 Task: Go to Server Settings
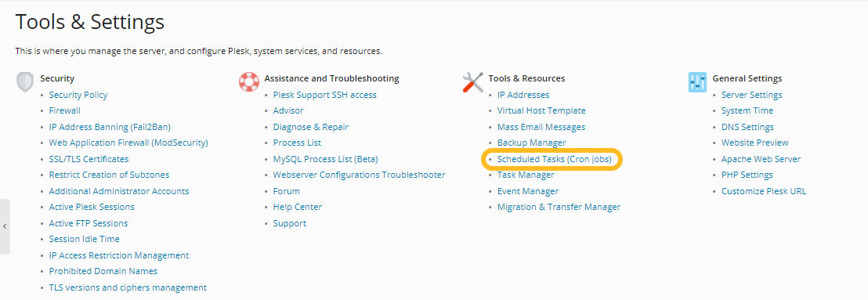pos(752,95)
